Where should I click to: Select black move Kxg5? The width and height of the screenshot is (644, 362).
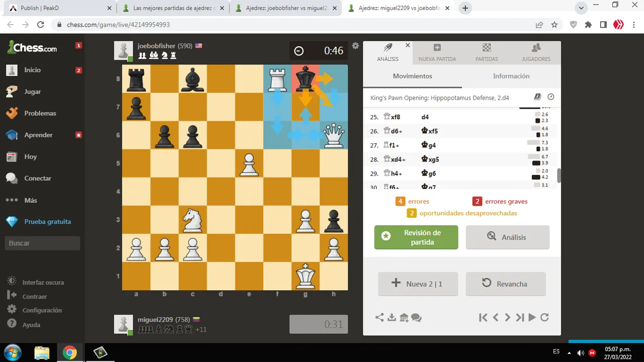point(430,159)
